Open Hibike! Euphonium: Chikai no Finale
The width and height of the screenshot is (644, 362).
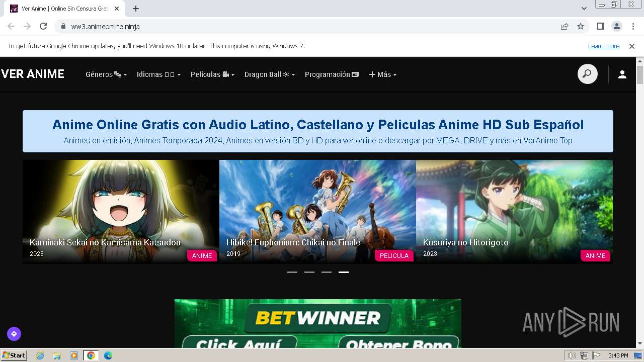coord(293,242)
